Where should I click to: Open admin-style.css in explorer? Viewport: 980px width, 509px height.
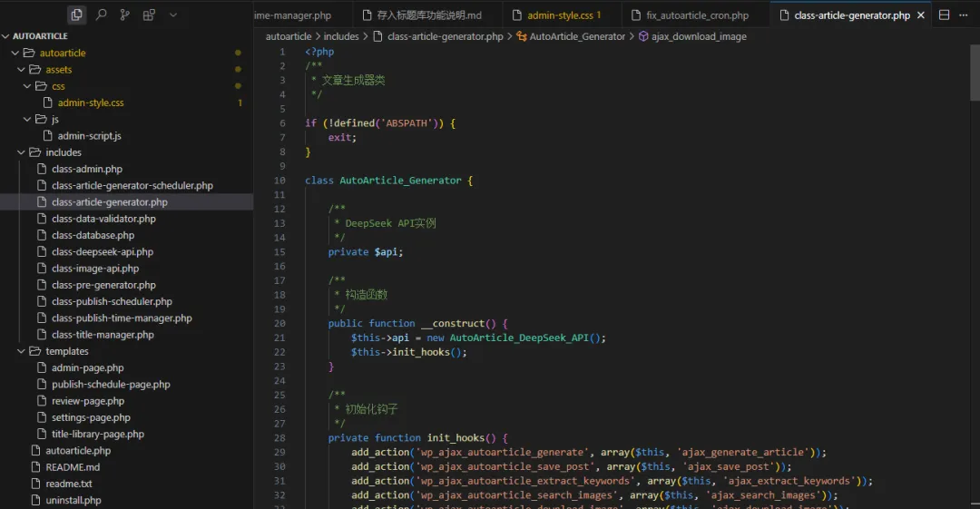point(91,103)
